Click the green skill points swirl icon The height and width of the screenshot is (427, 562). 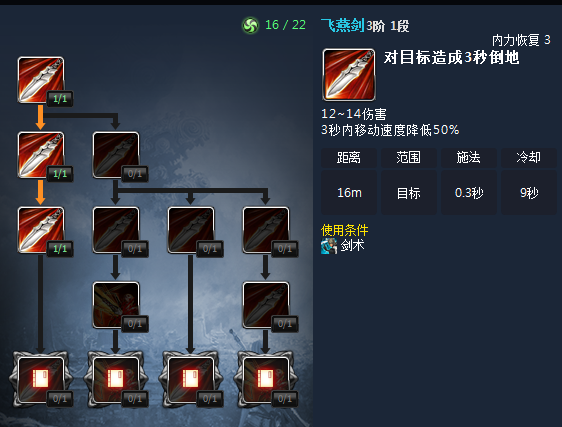coord(250,25)
